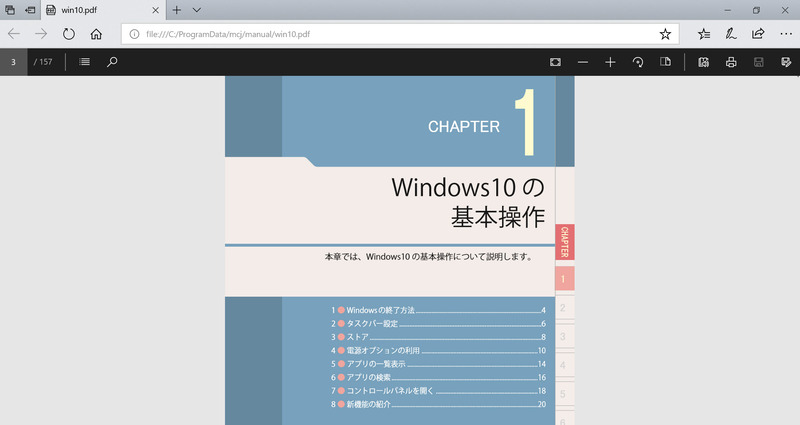Click the chapter 3 side tab
This screenshot has width=800, height=425.
(x=565, y=336)
